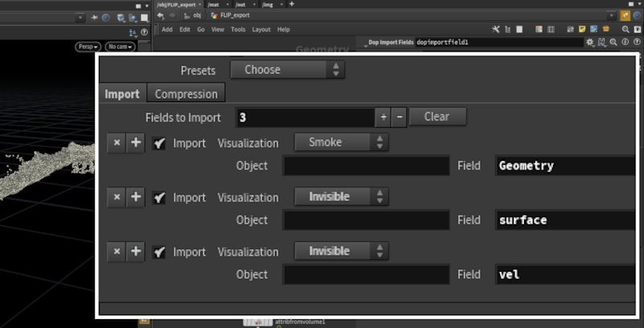Click the Object input for the vel field
The image size is (644, 328).
point(366,274)
